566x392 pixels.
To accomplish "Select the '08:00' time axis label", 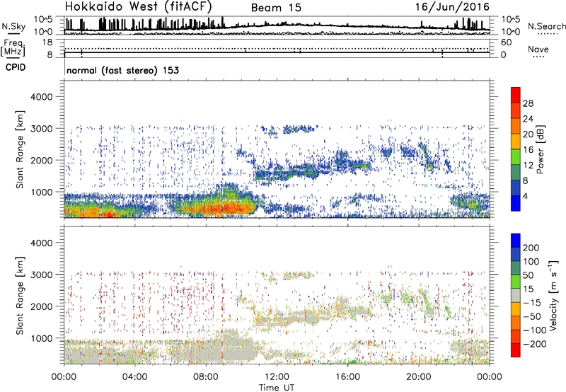I will tap(206, 377).
